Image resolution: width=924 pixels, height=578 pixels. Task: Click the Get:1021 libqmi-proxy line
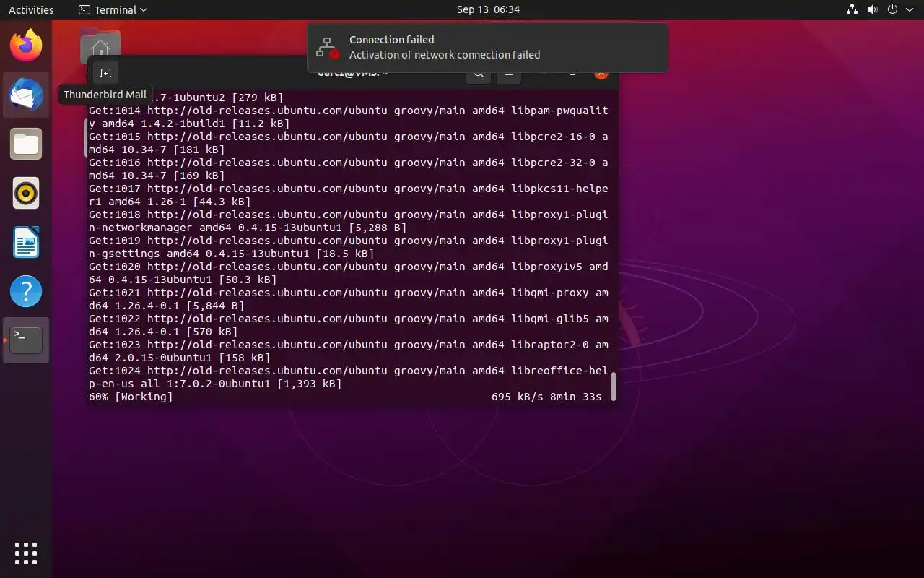[x=349, y=299]
